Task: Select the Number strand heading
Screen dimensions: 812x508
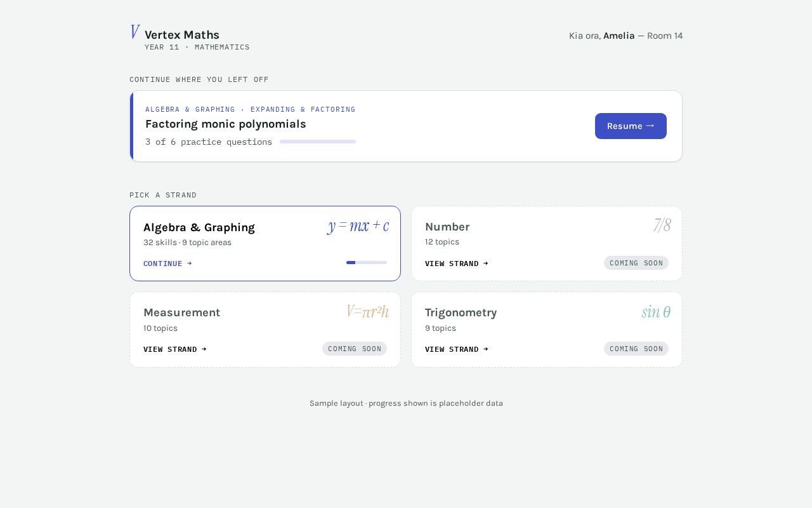Action: coord(447,227)
